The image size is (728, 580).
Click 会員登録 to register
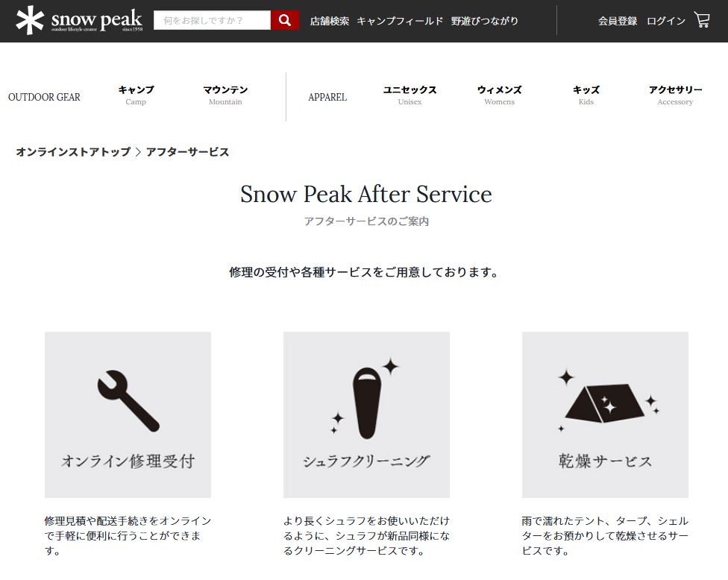pyautogui.click(x=618, y=21)
